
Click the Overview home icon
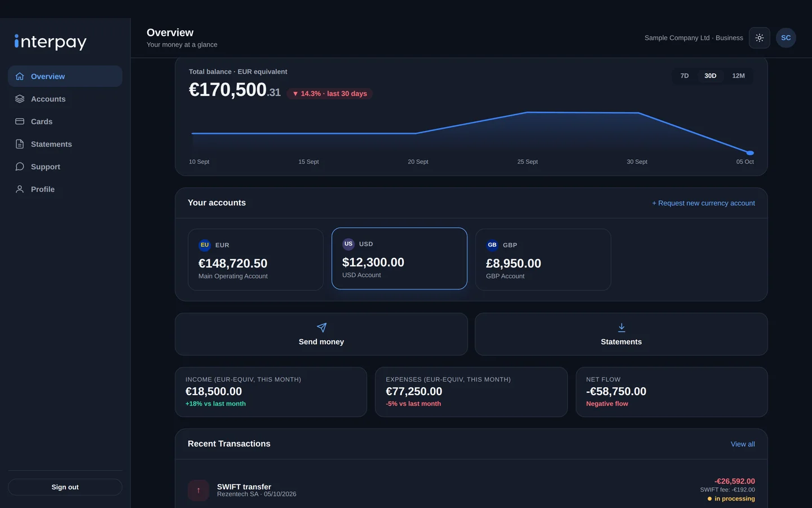point(20,76)
